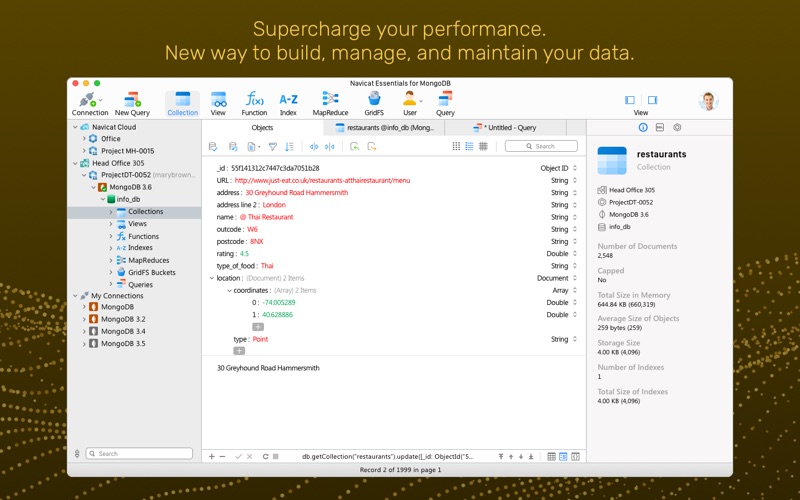This screenshot has width=800, height=500.
Task: Click the user profile avatar
Action: (708, 101)
